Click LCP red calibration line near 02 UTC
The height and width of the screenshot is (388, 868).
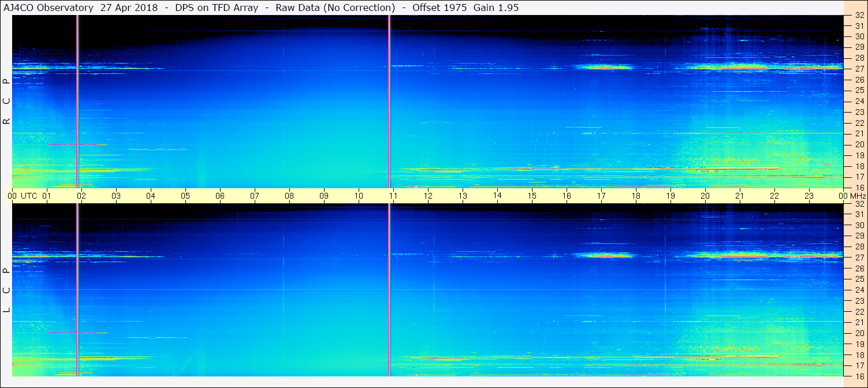(x=77, y=290)
